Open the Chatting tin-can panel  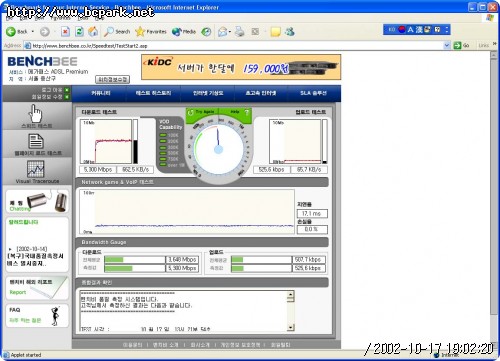(x=37, y=201)
